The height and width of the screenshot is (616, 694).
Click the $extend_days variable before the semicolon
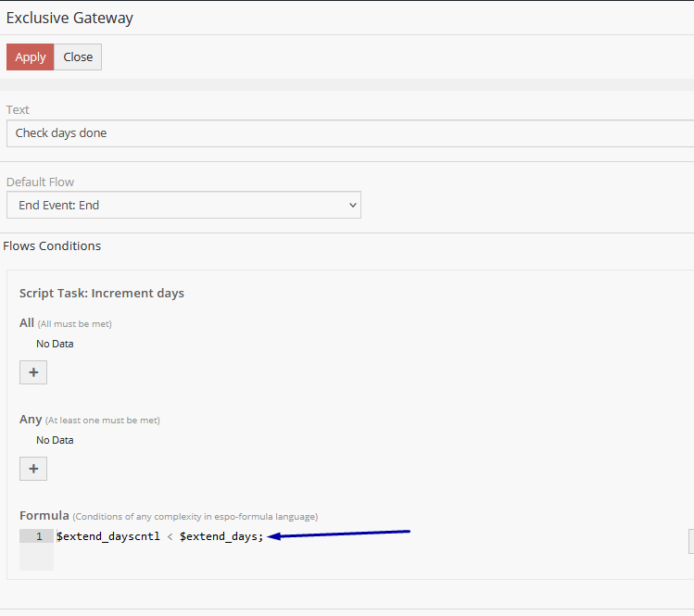click(x=219, y=537)
